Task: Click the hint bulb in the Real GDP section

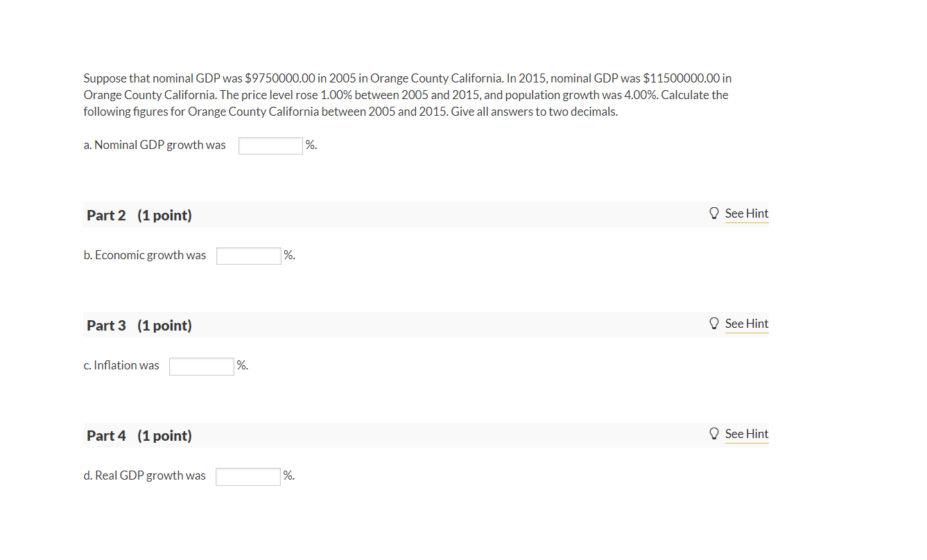Action: coord(714,433)
